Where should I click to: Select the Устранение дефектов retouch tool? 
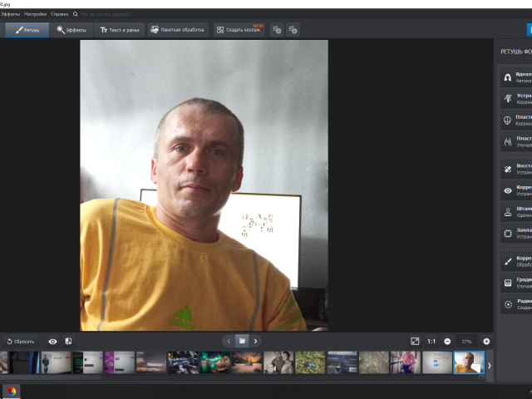point(516,99)
